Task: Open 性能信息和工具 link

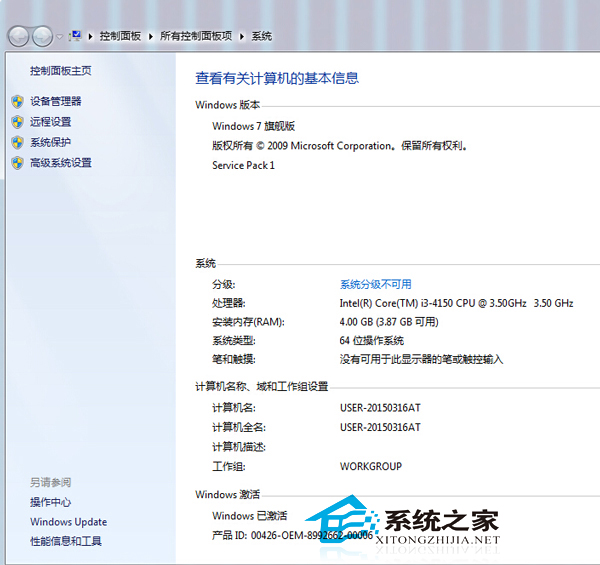Action: point(66,541)
